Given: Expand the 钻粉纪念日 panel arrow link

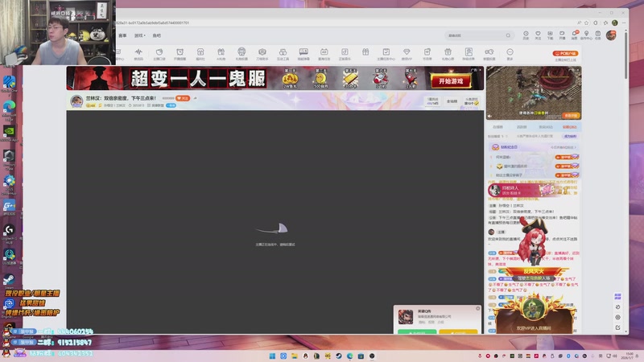Looking at the screenshot, I should (x=563, y=147).
